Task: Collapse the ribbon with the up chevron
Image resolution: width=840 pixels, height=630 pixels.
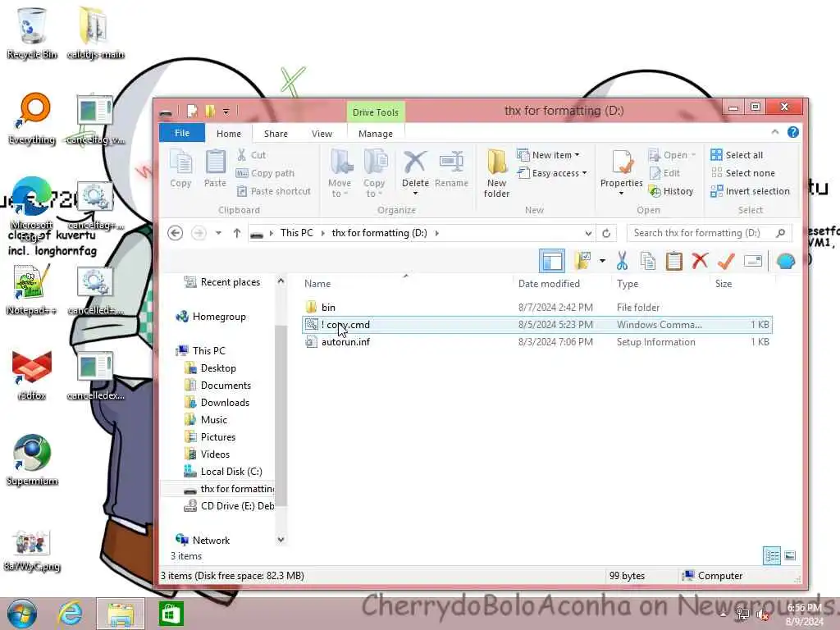Action: [774, 132]
